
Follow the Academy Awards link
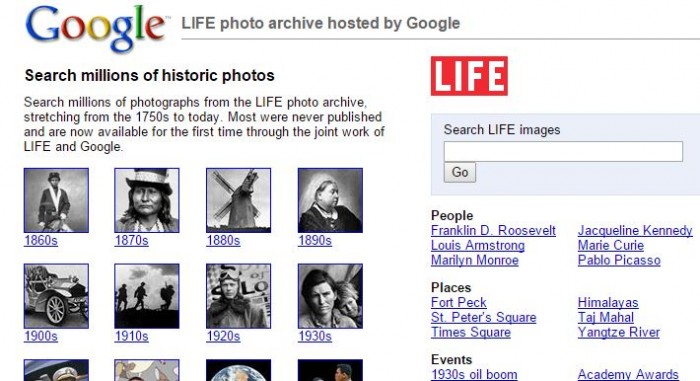pyautogui.click(x=628, y=374)
